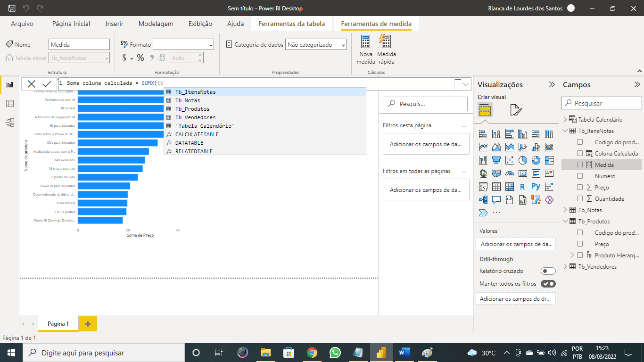644x362 pixels.
Task: Select the R script visual
Action: [x=523, y=187]
